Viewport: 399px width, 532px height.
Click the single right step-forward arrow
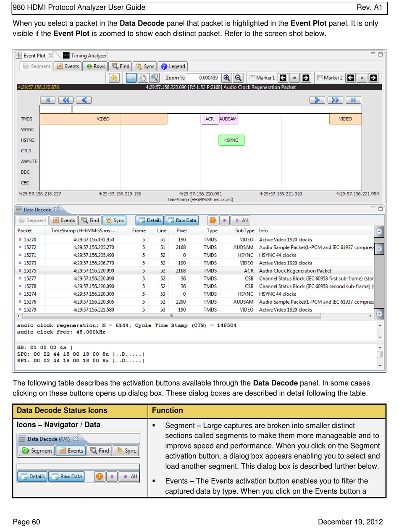[x=317, y=100]
